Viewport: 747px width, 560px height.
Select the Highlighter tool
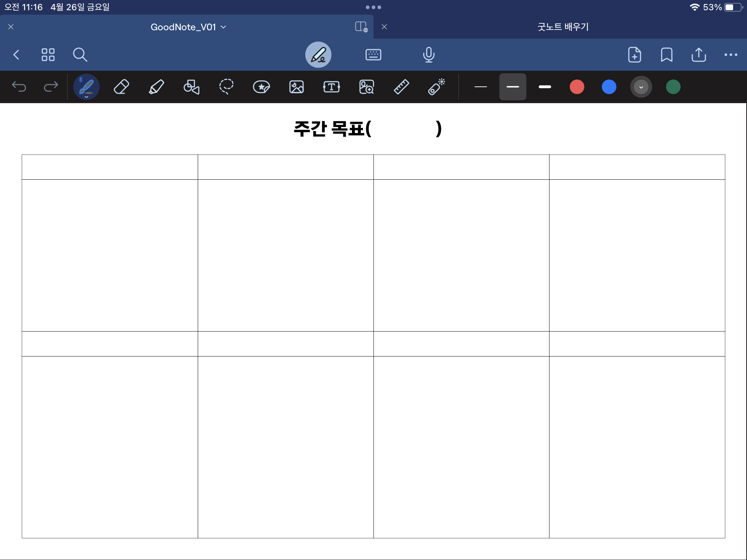156,87
